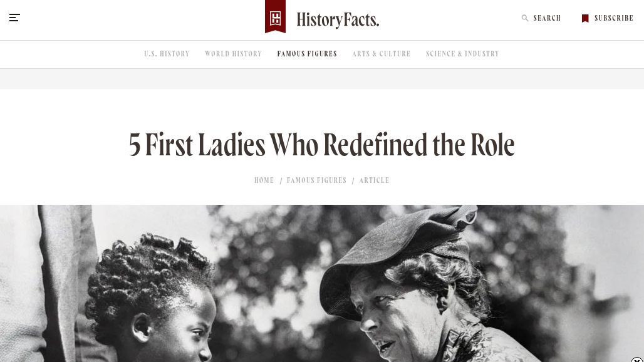Select the World History nav item
Screen dimensions: 644x362
pyautogui.click(x=233, y=54)
